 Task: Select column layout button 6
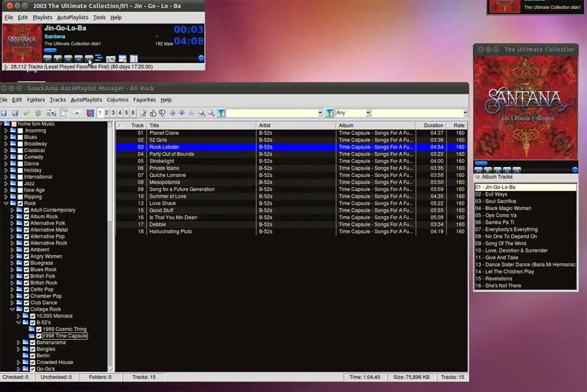coord(133,113)
